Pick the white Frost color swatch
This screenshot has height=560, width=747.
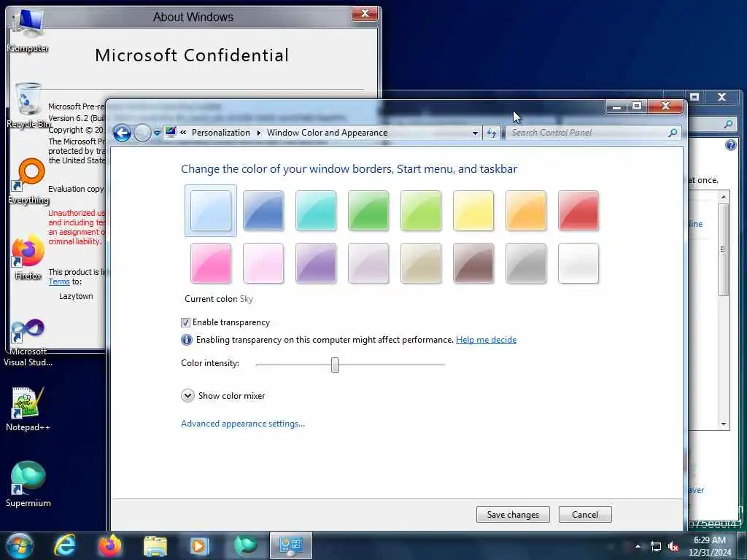578,263
